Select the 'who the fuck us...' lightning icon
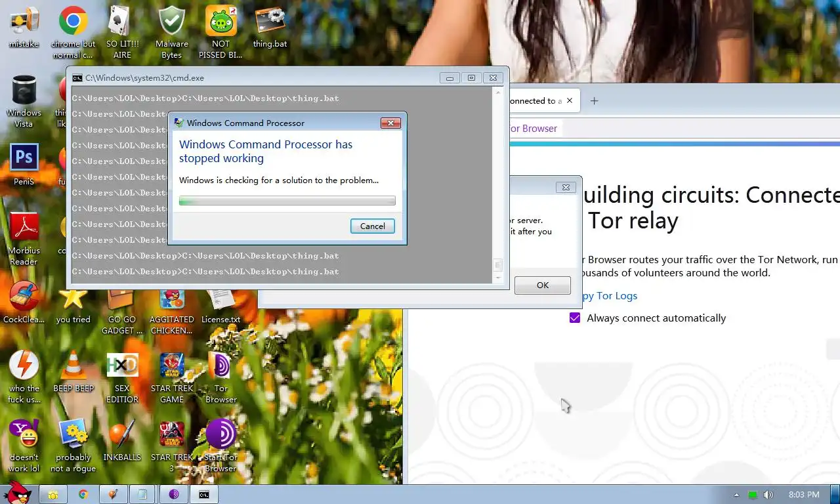This screenshot has height=504, width=840. [24, 377]
